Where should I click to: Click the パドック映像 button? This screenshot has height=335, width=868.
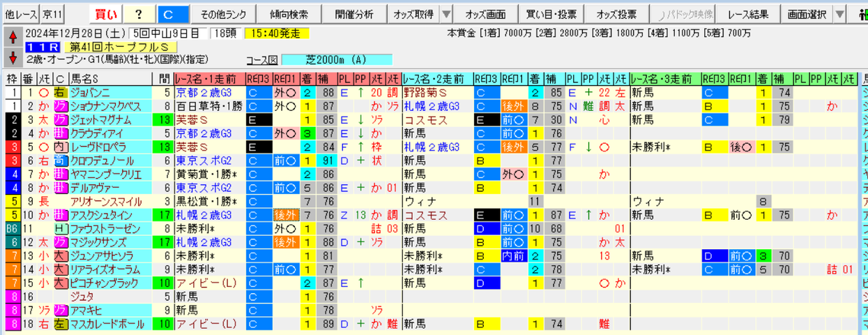[681, 14]
